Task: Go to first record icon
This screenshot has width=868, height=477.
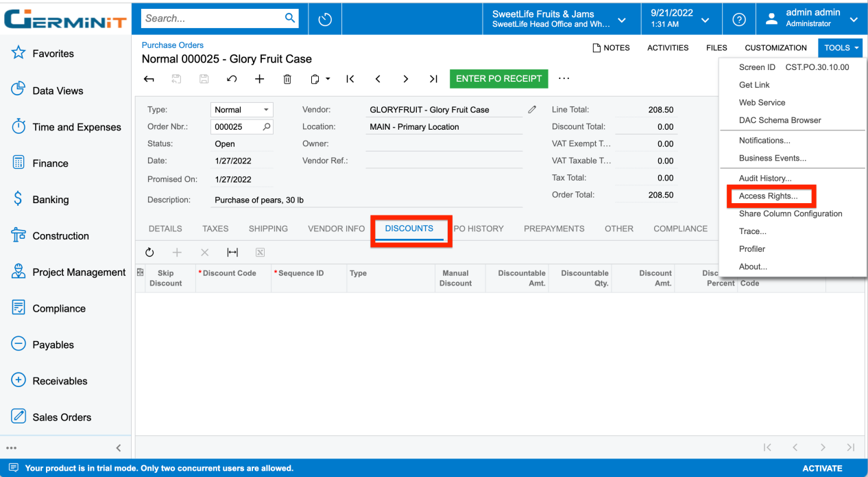Action: point(350,79)
